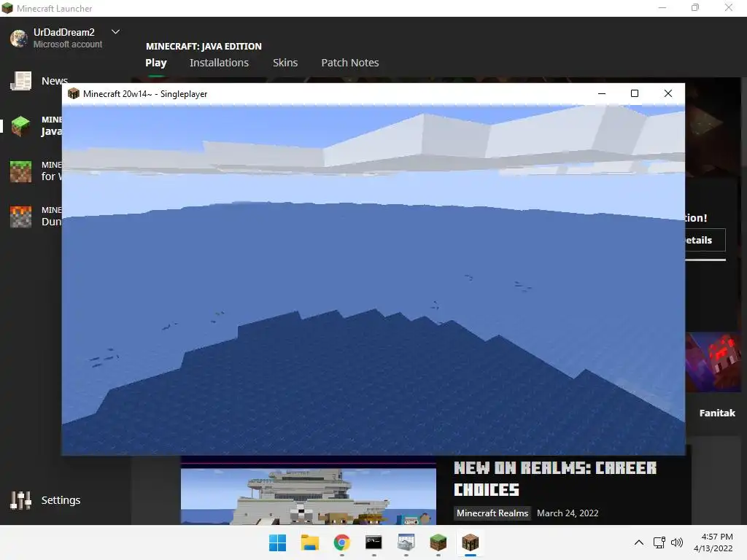
Task: Click the partially hidden details button in launcher
Action: point(705,240)
